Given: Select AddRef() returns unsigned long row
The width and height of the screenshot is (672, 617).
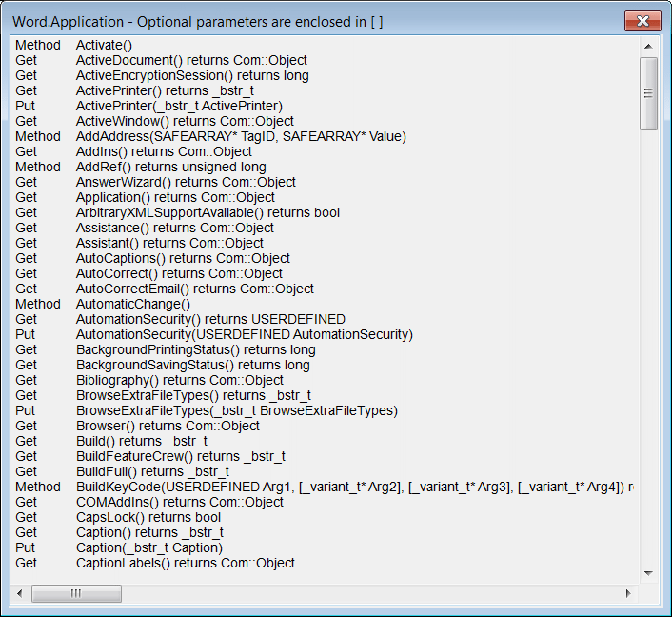Looking at the screenshot, I should 325,167.
